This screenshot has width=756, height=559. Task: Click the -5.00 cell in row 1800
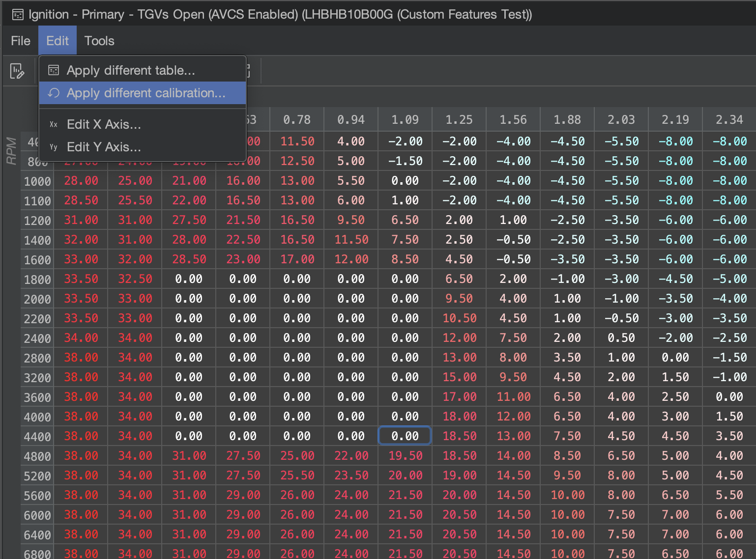(x=729, y=279)
